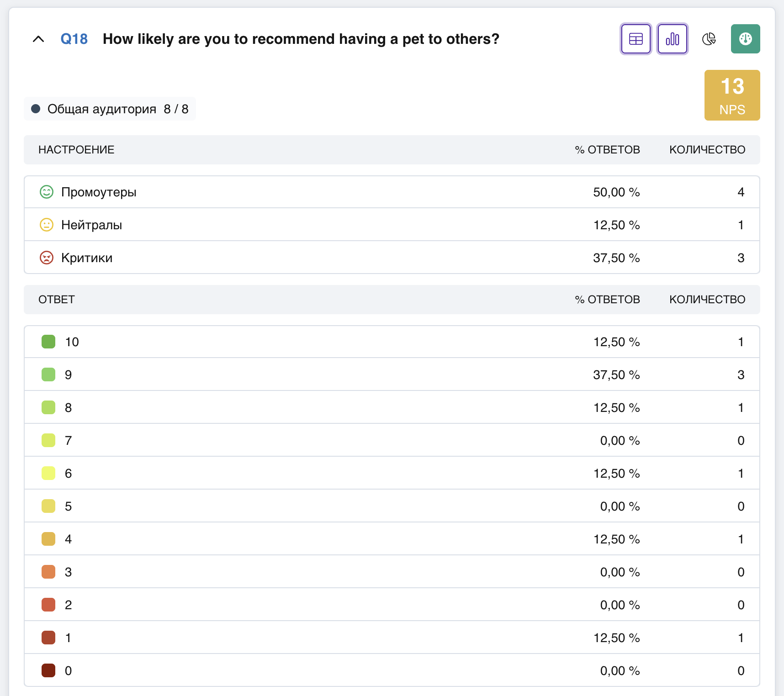Select the Критики row in mood table
The height and width of the screenshot is (696, 784).
(x=392, y=258)
